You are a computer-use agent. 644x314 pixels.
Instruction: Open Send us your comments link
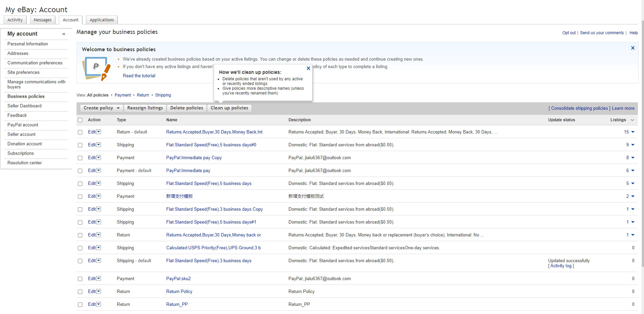[602, 33]
